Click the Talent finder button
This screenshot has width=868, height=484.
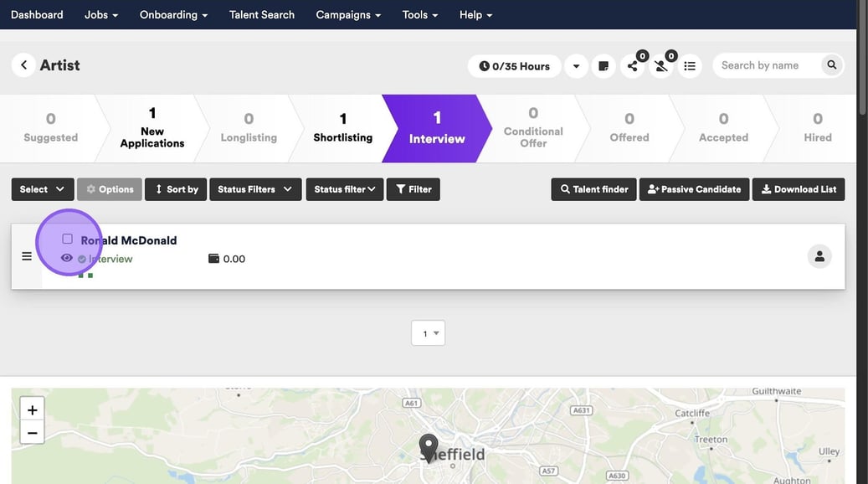(593, 189)
